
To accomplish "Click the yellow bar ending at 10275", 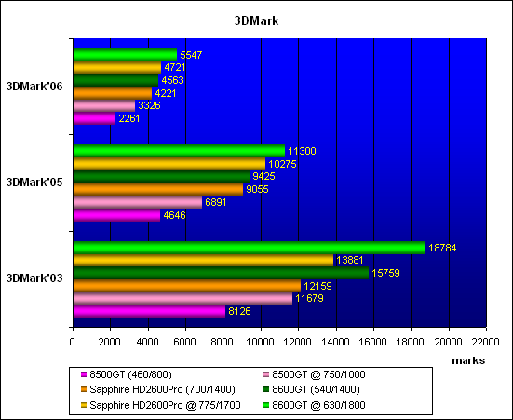I will pyautogui.click(x=169, y=164).
